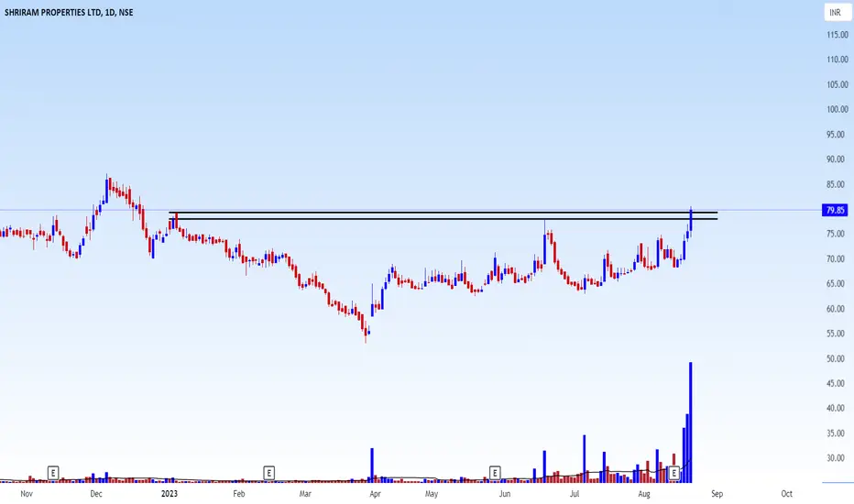The width and height of the screenshot is (854, 504).
Task: Click the 70.00 price axis label
Action: tap(838, 258)
